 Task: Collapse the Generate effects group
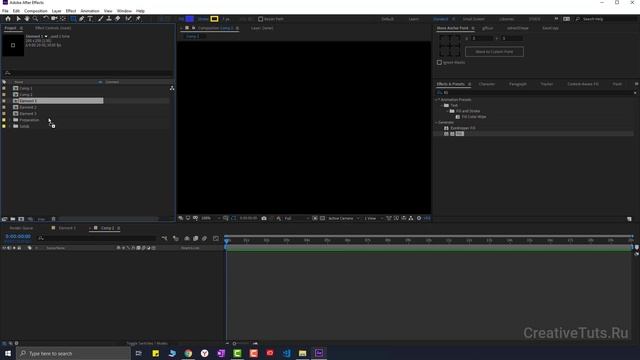pos(436,122)
